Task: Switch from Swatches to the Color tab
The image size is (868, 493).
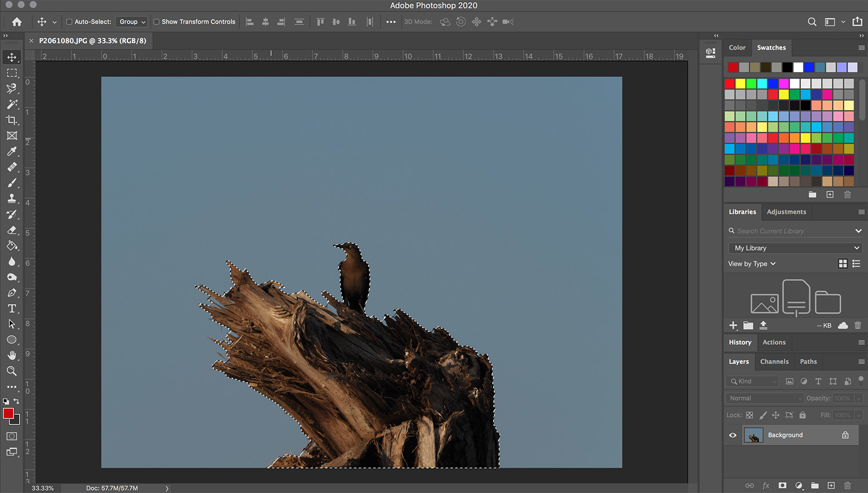Action: tap(737, 48)
